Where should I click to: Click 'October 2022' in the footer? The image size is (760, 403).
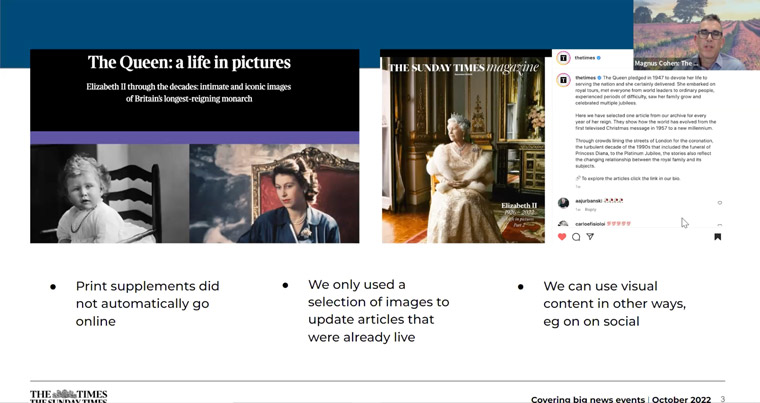pyautogui.click(x=681, y=399)
